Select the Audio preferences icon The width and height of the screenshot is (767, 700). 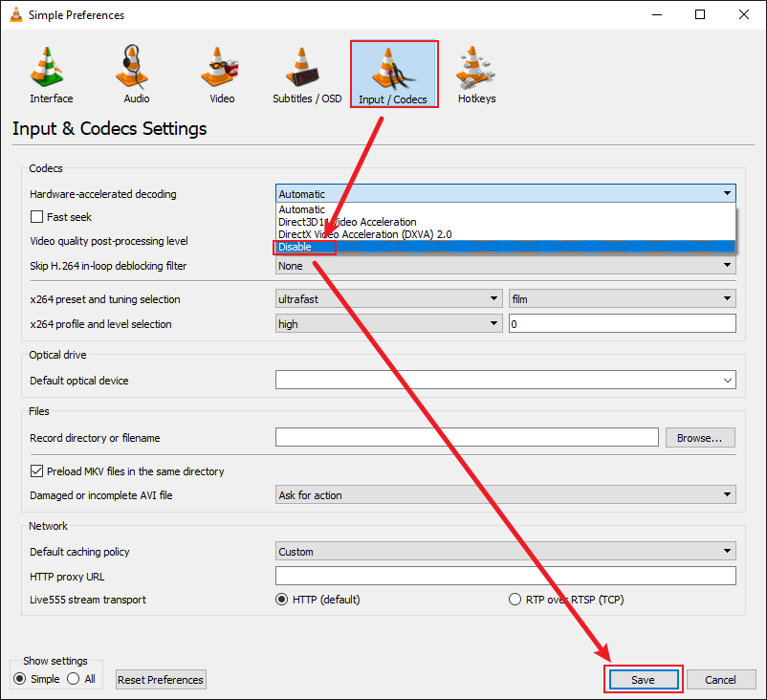tap(135, 72)
